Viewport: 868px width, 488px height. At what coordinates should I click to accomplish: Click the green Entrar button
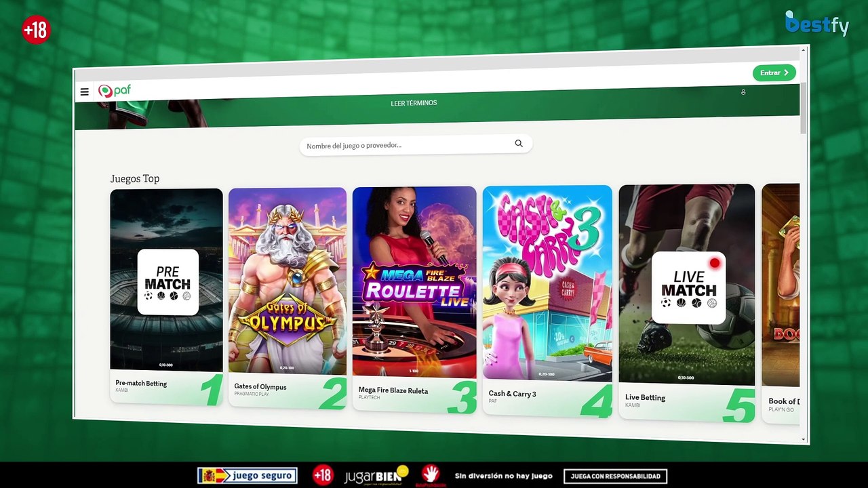coord(774,73)
